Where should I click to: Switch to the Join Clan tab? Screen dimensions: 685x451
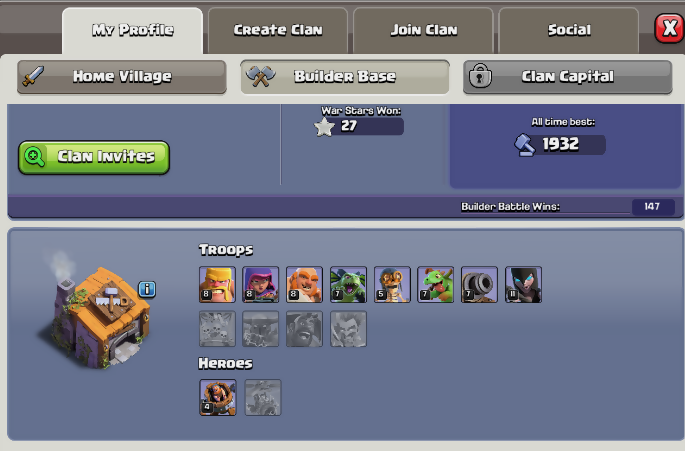click(423, 30)
